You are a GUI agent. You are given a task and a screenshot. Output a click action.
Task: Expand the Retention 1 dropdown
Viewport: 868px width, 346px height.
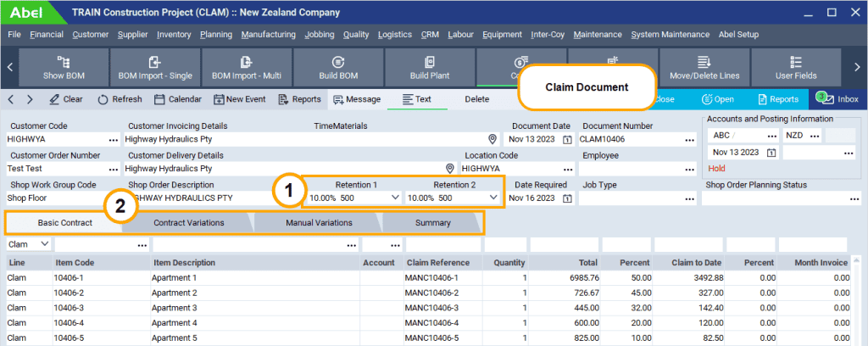393,198
